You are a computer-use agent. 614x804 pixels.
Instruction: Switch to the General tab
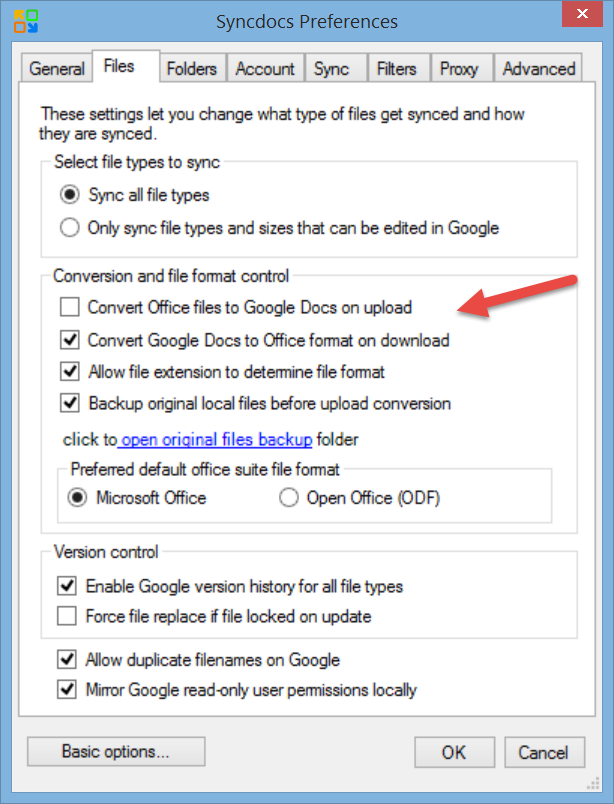point(56,69)
